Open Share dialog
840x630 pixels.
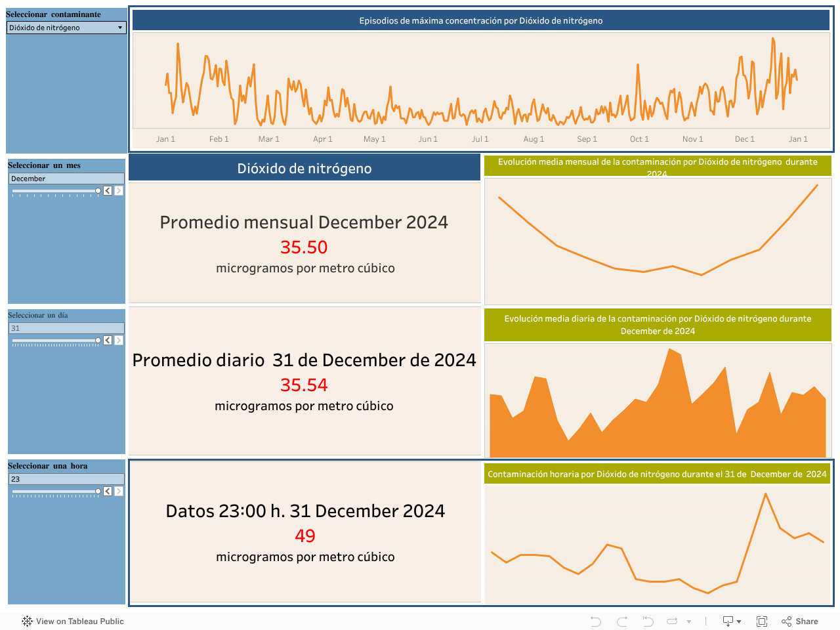tap(800, 621)
